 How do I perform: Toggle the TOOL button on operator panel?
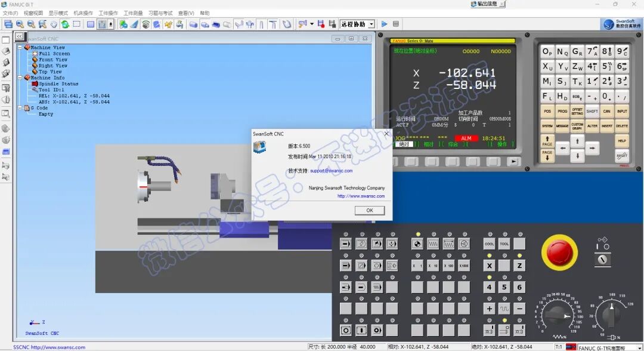[504, 244]
